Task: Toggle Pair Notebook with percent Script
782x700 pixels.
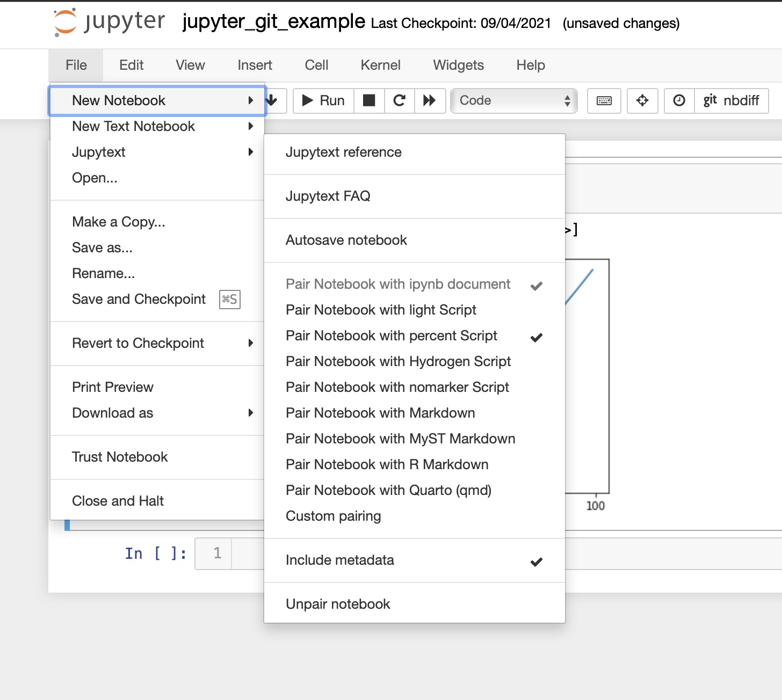Action: [x=415, y=336]
